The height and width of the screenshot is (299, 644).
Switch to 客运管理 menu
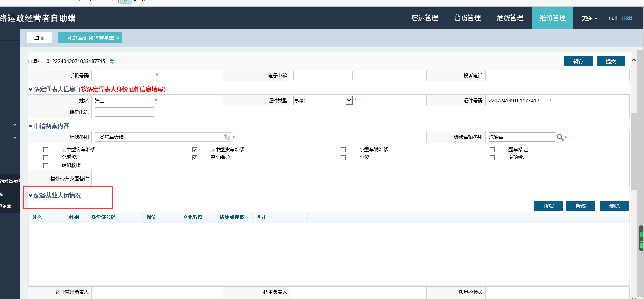tap(425, 18)
